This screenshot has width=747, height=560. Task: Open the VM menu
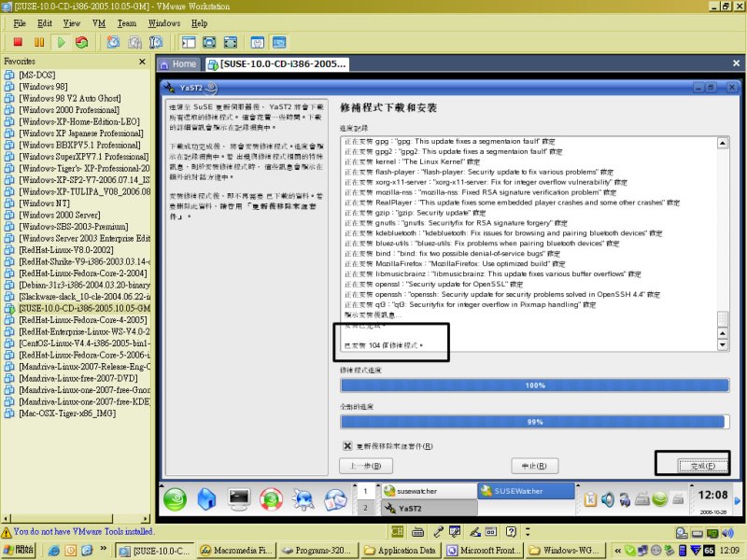[x=99, y=23]
